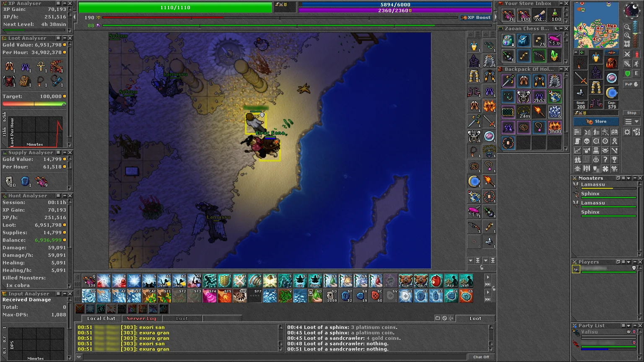The image size is (644, 362).
Task: Switch to Local Chat tab
Action: click(x=101, y=318)
